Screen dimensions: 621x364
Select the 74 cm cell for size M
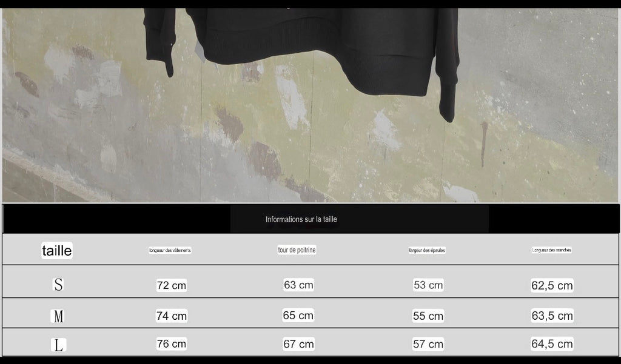pyautogui.click(x=172, y=316)
